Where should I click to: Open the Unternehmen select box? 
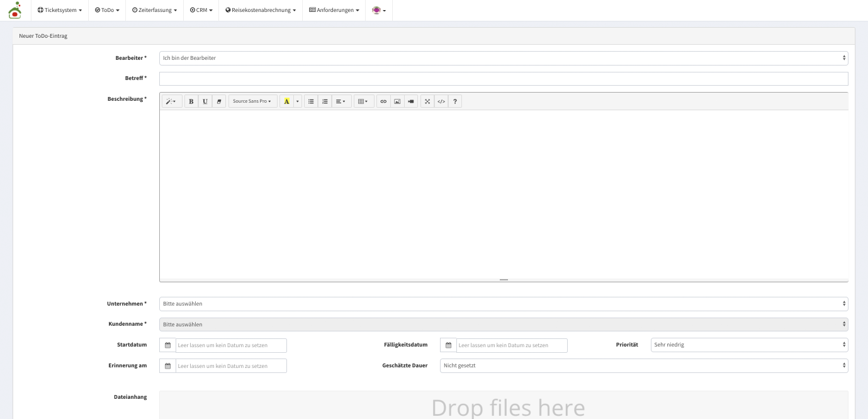[x=504, y=304]
